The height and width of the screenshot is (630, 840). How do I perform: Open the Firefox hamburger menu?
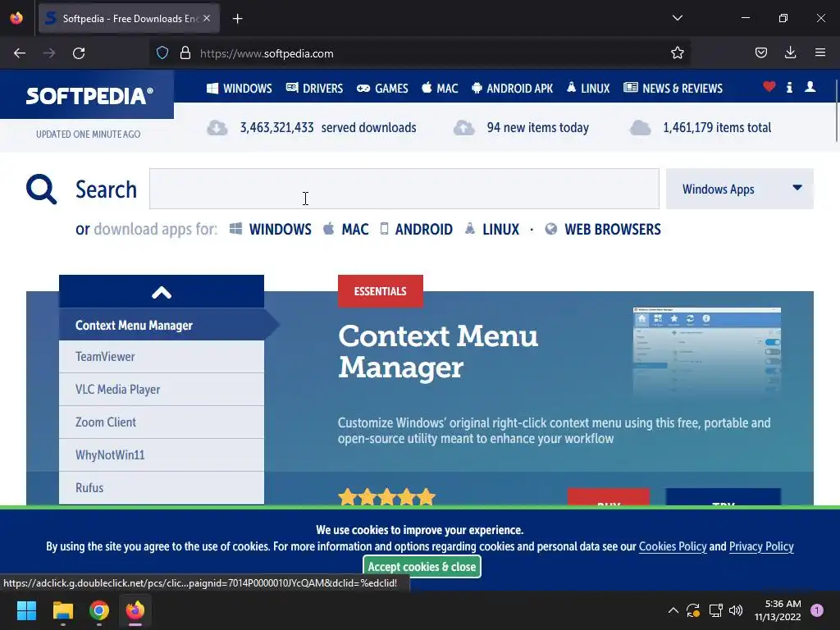pos(820,52)
